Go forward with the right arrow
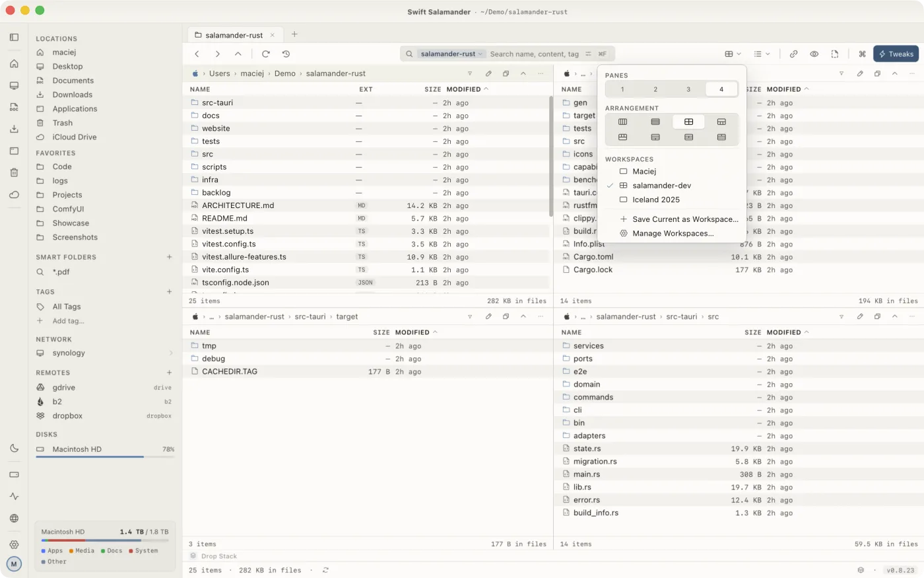The image size is (924, 578). tap(217, 54)
